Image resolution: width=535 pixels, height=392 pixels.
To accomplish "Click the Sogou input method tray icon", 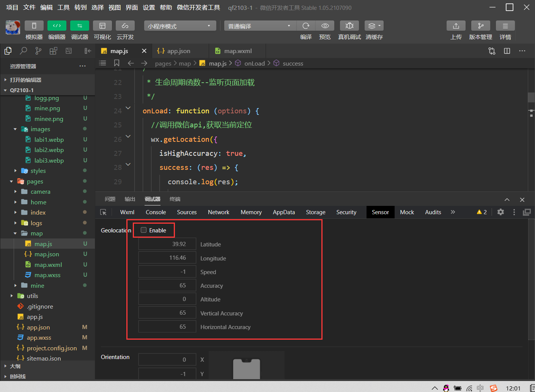I will click(x=494, y=388).
